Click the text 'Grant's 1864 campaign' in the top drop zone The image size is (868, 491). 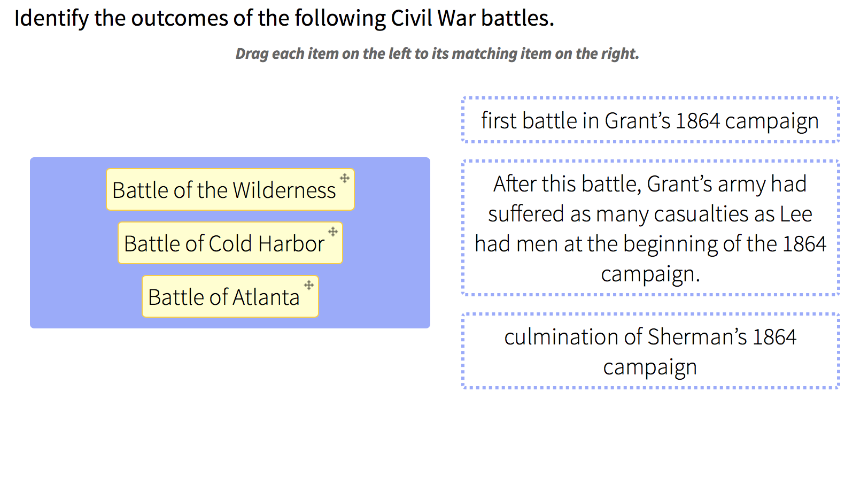711,121
